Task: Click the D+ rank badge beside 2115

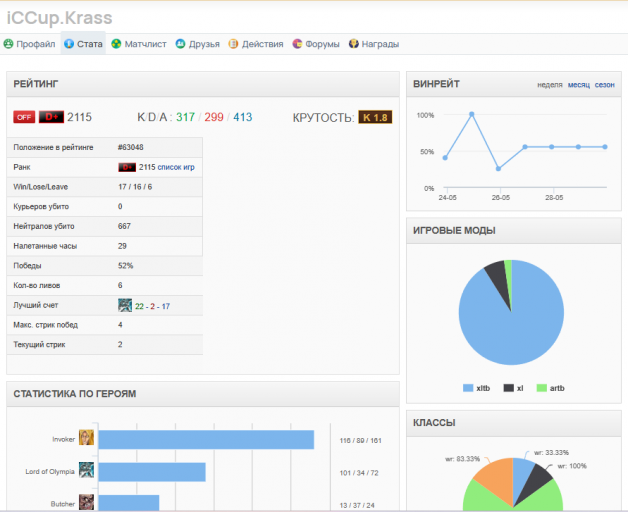Action: coord(51,117)
